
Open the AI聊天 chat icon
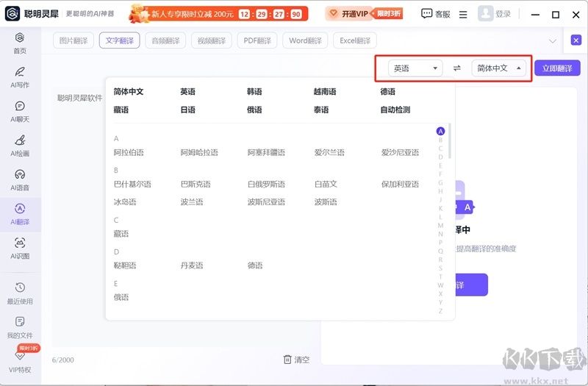pyautogui.click(x=20, y=107)
